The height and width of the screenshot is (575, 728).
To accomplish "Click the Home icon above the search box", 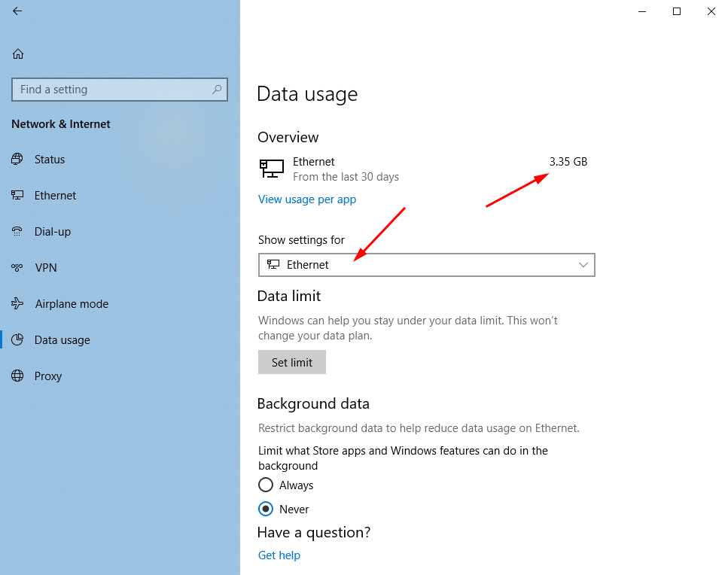I will [x=17, y=53].
